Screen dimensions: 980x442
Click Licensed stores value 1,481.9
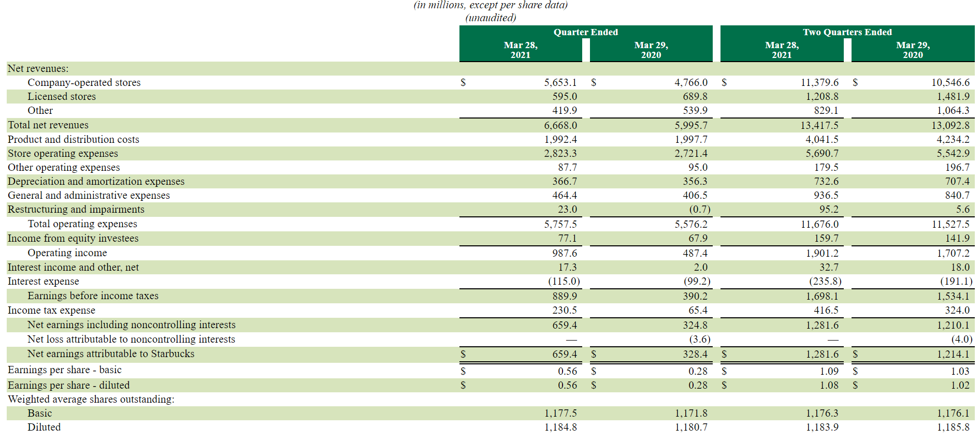[953, 96]
